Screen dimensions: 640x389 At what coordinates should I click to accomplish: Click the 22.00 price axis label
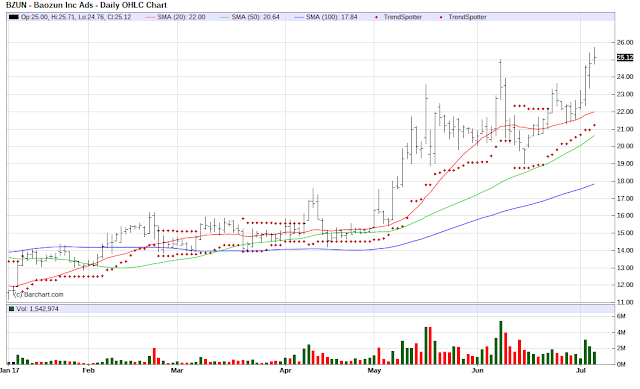pos(625,112)
